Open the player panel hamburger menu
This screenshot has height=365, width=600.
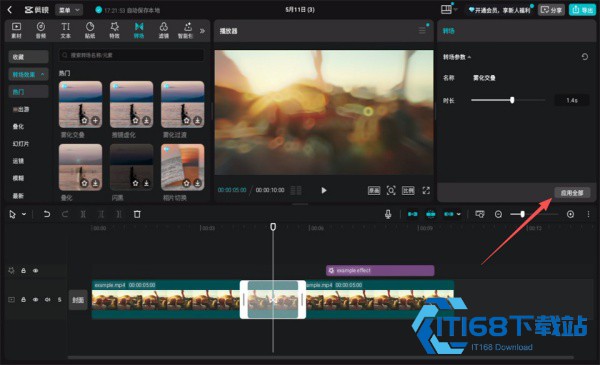pos(422,31)
